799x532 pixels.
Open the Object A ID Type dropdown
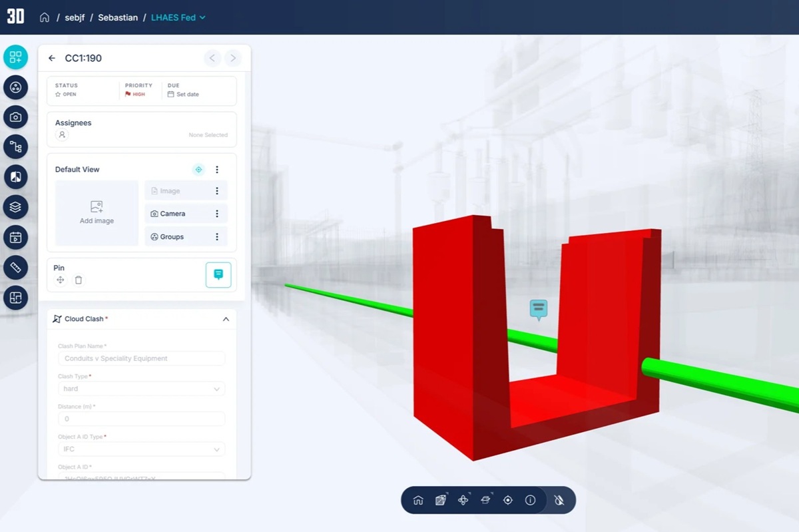pos(141,449)
